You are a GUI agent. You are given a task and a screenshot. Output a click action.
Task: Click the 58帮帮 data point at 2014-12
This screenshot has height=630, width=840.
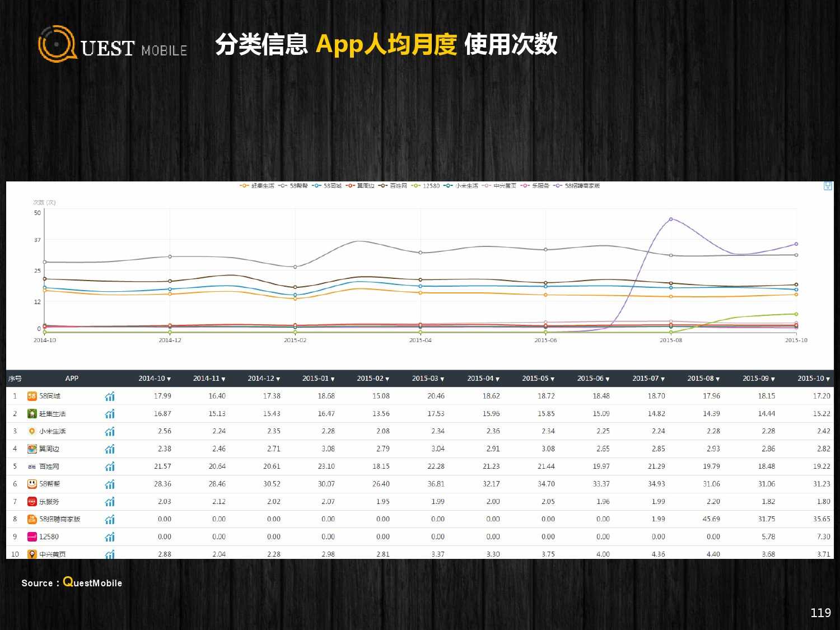pyautogui.click(x=170, y=256)
